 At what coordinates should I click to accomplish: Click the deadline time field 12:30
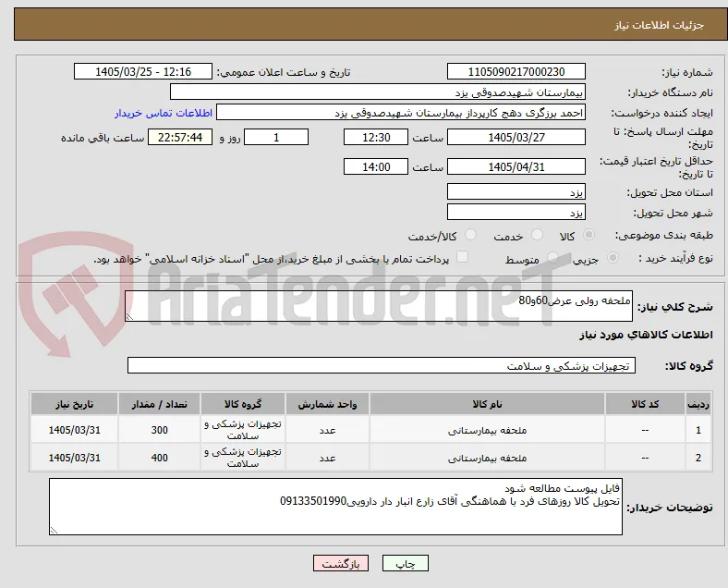click(x=376, y=138)
